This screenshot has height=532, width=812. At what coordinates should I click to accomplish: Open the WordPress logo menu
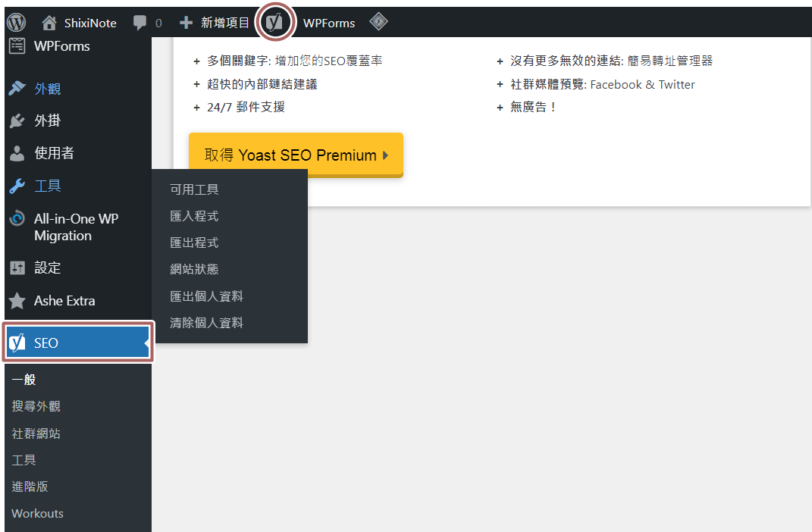tap(16, 22)
